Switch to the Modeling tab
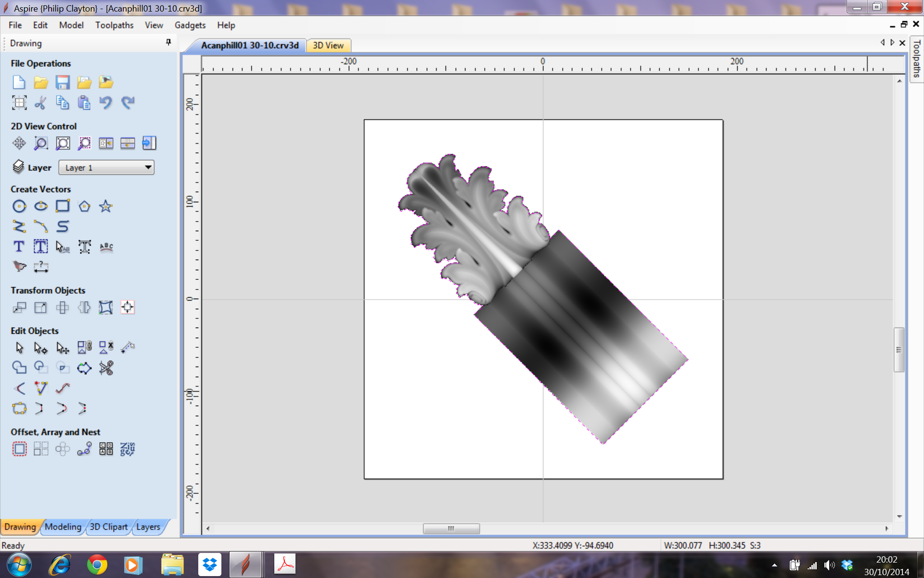924x578 pixels. [63, 526]
